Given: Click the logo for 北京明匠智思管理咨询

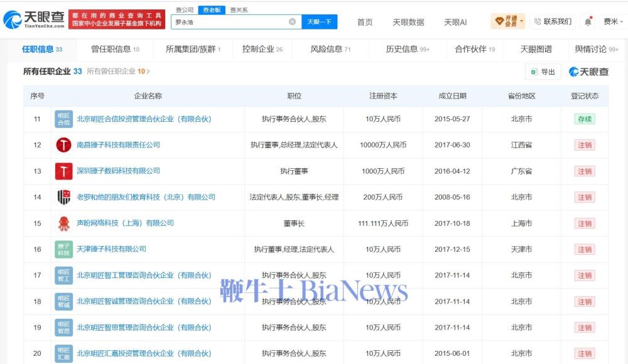Looking at the screenshot, I should pos(63,328).
